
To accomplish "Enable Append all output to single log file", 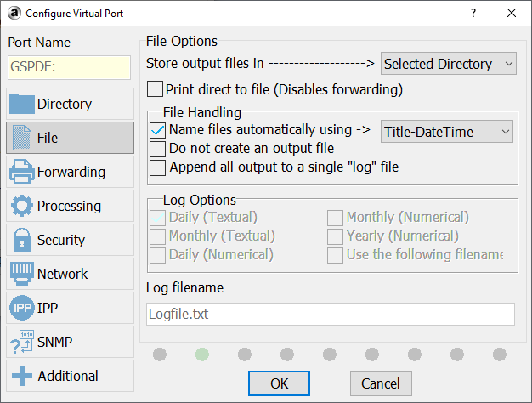I will (x=157, y=167).
